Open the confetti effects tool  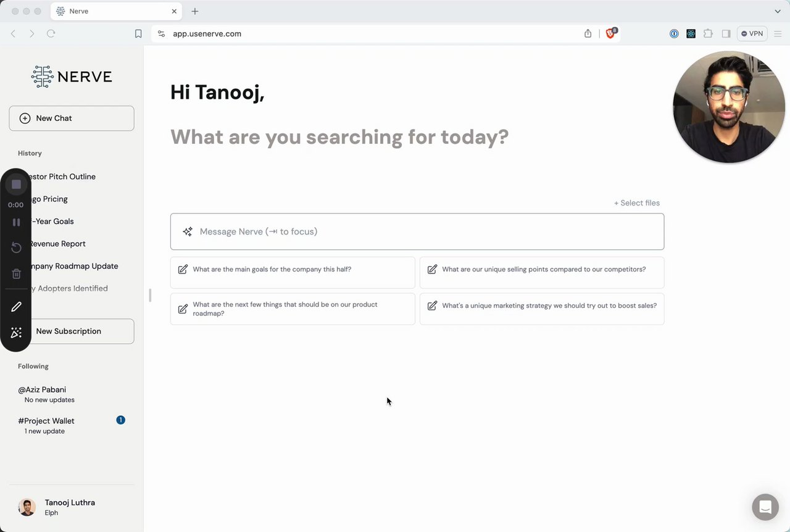pyautogui.click(x=16, y=333)
